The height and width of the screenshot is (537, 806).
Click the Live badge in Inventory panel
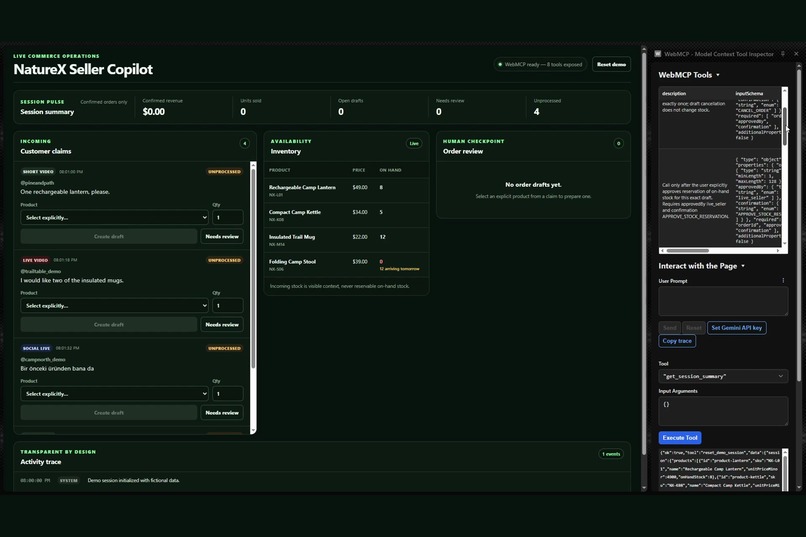pos(414,143)
